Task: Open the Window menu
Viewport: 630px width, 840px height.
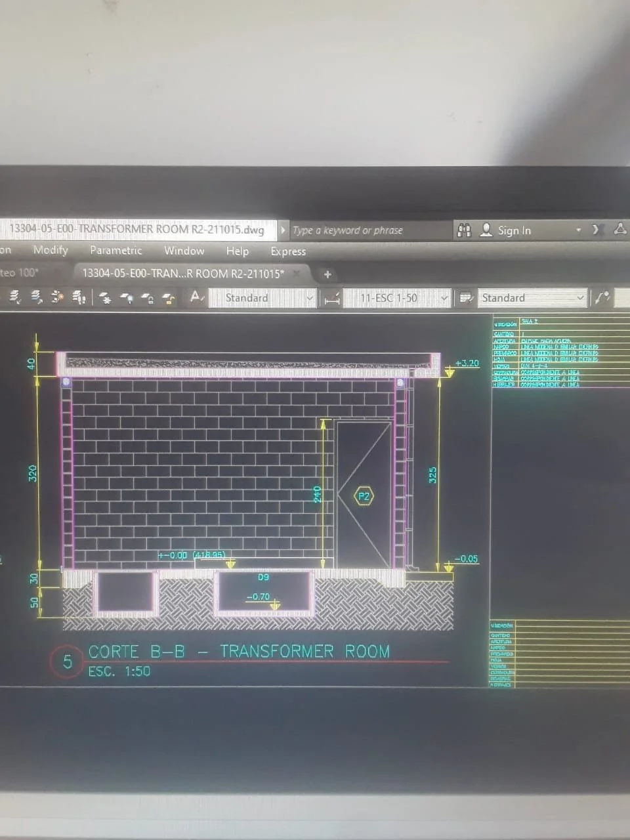Action: 184,251
